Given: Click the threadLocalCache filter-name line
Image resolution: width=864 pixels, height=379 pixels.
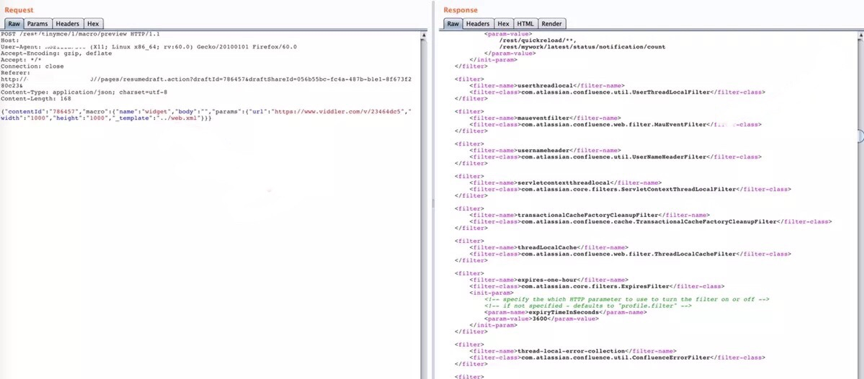Looking at the screenshot, I should (x=548, y=247).
